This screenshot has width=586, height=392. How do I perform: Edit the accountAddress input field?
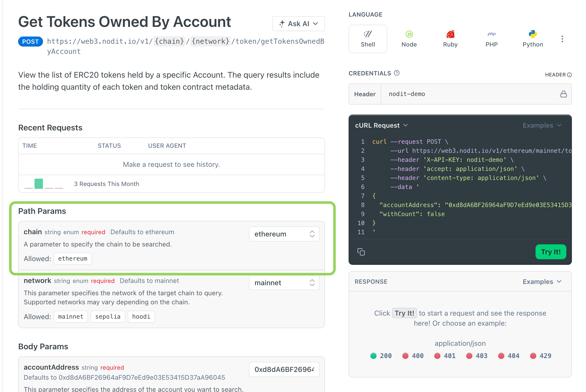click(x=284, y=369)
